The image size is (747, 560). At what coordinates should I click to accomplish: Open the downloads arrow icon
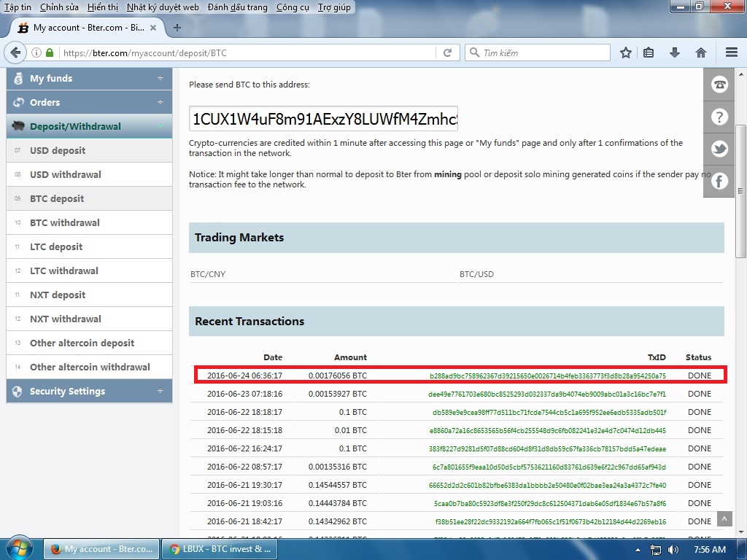[674, 52]
